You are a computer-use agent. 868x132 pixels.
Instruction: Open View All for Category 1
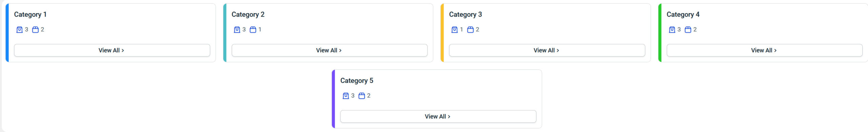click(x=112, y=50)
